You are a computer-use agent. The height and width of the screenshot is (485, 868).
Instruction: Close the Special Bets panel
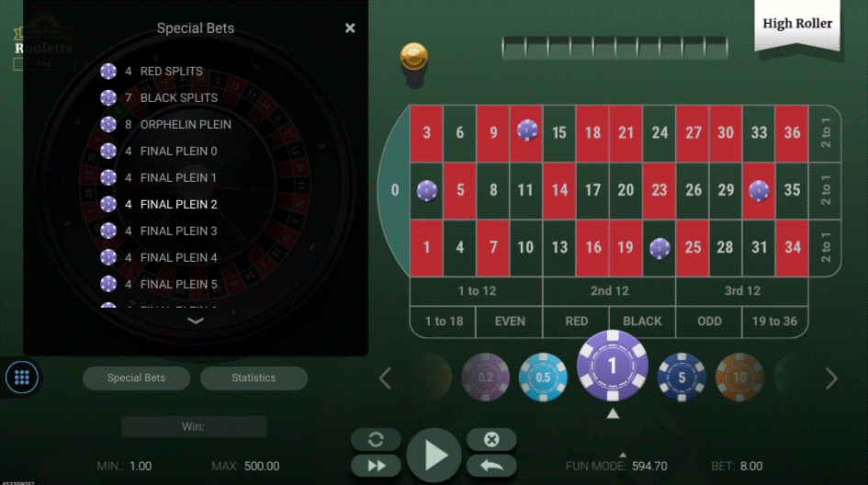pos(350,28)
